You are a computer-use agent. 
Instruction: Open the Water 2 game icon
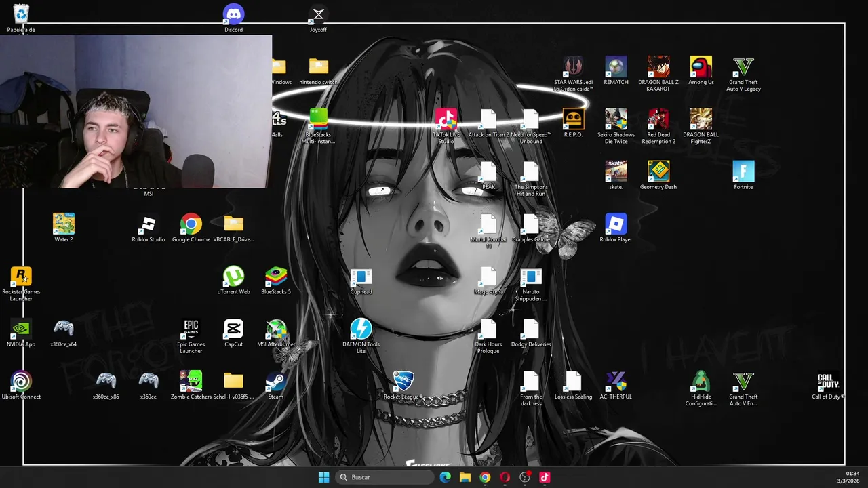click(x=63, y=229)
